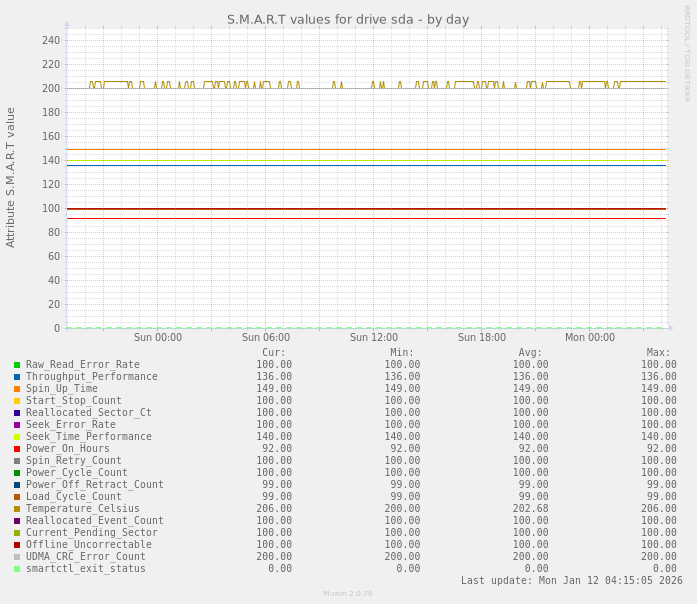The width and height of the screenshot is (697, 604).
Task: Click the 160 y-axis tick label
Action: (51, 136)
